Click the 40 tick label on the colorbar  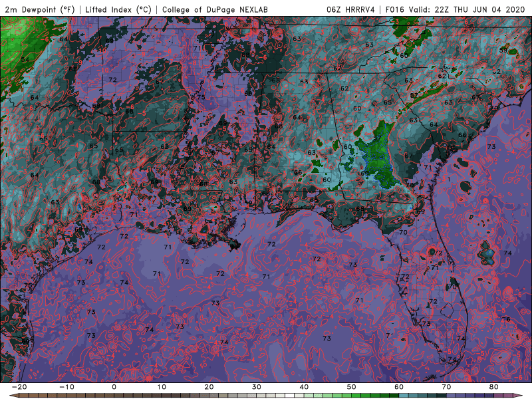pyautogui.click(x=304, y=387)
